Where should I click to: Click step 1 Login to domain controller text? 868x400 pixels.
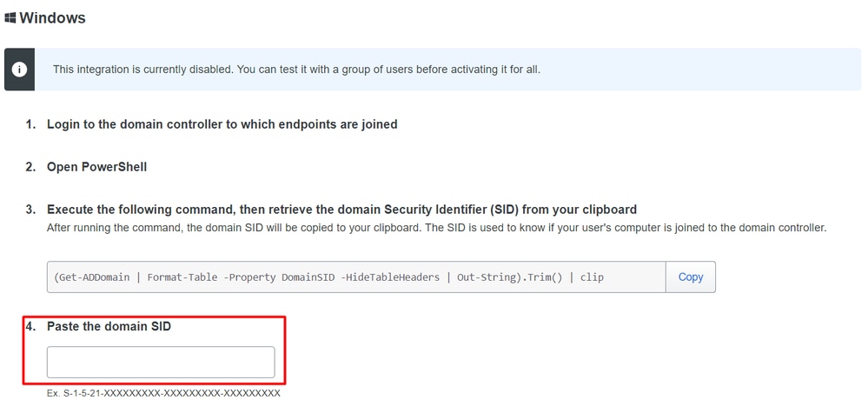click(x=222, y=124)
